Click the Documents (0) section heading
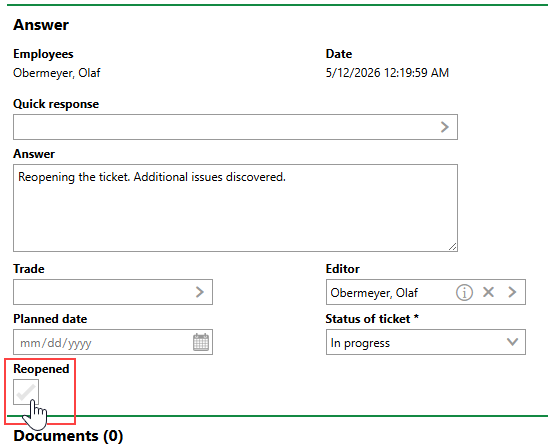 [x=68, y=436]
